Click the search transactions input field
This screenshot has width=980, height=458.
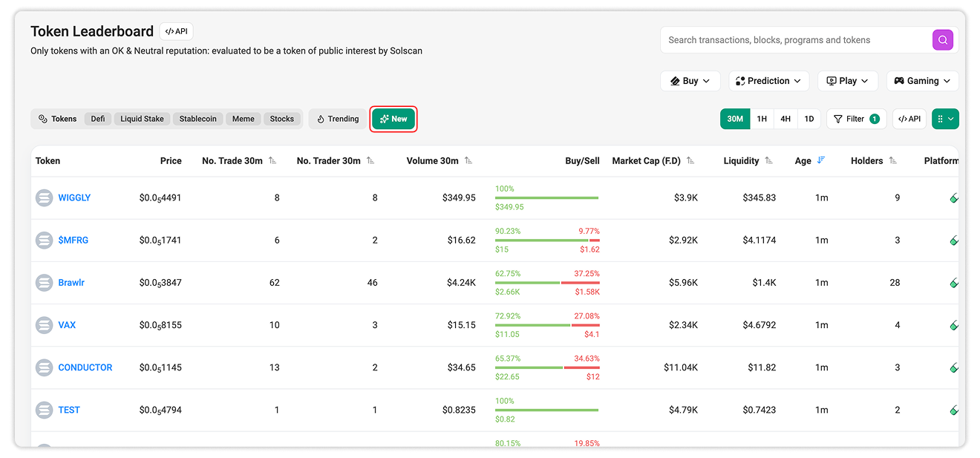[796, 40]
